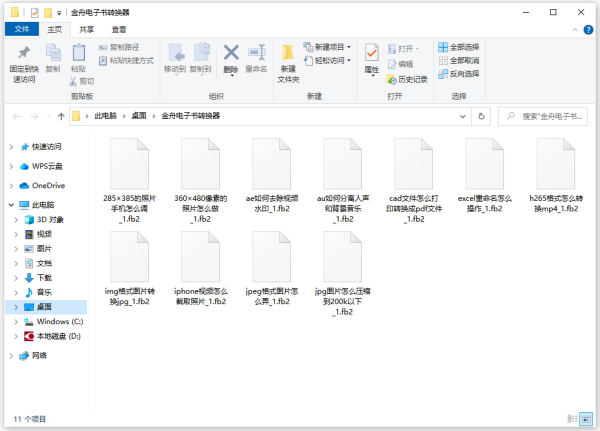This screenshot has width=600, height=431.
Task: Select file 360×480像素的照片怎么做_1.fb2
Action: pyautogui.click(x=201, y=181)
